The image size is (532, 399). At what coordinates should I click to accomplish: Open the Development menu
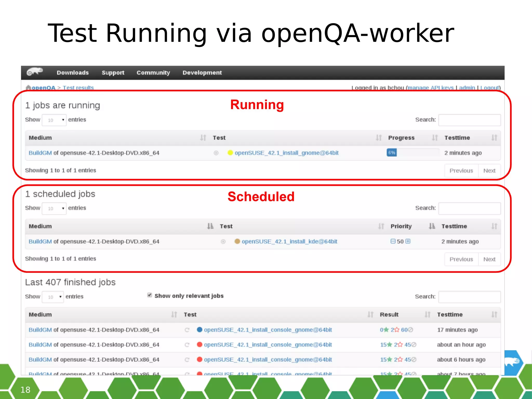click(202, 73)
